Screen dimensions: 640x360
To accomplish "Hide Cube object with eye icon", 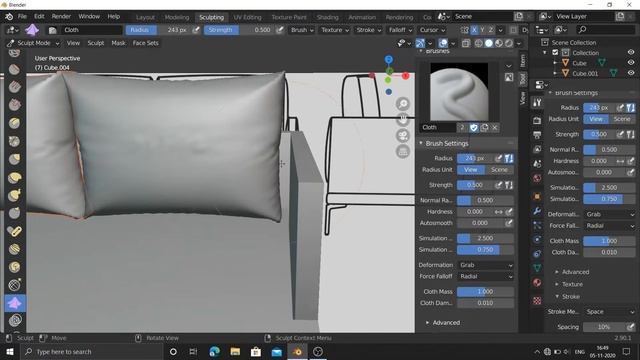I will coord(631,63).
